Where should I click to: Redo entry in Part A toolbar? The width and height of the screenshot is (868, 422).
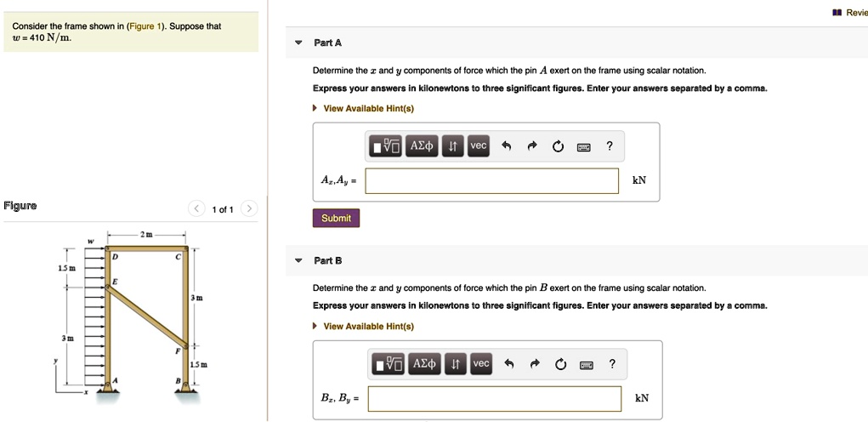pyautogui.click(x=532, y=146)
